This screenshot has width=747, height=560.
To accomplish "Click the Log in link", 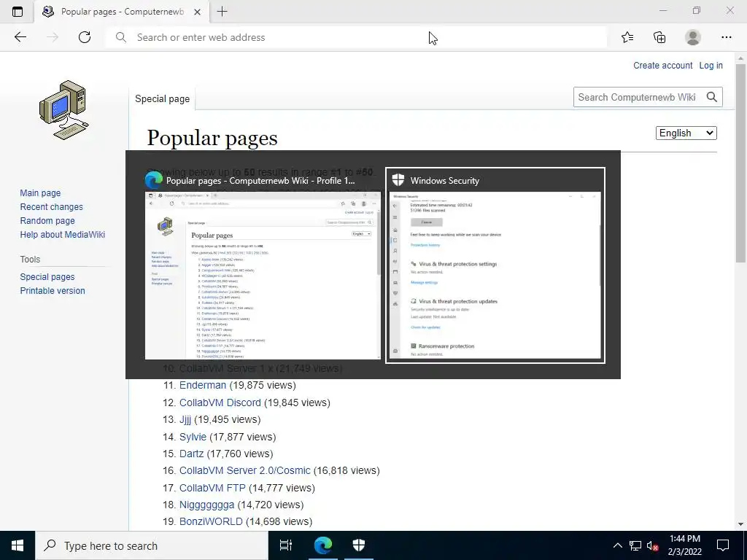I will [x=711, y=65].
